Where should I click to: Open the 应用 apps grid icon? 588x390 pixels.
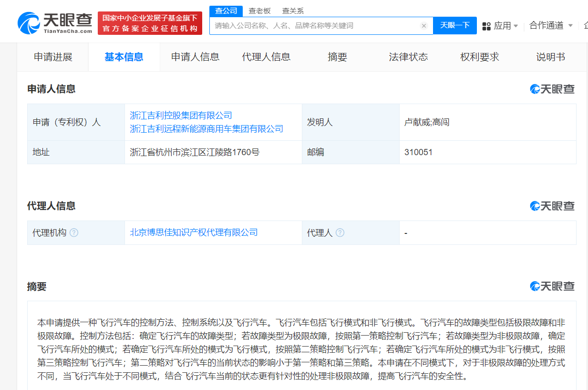pos(485,26)
